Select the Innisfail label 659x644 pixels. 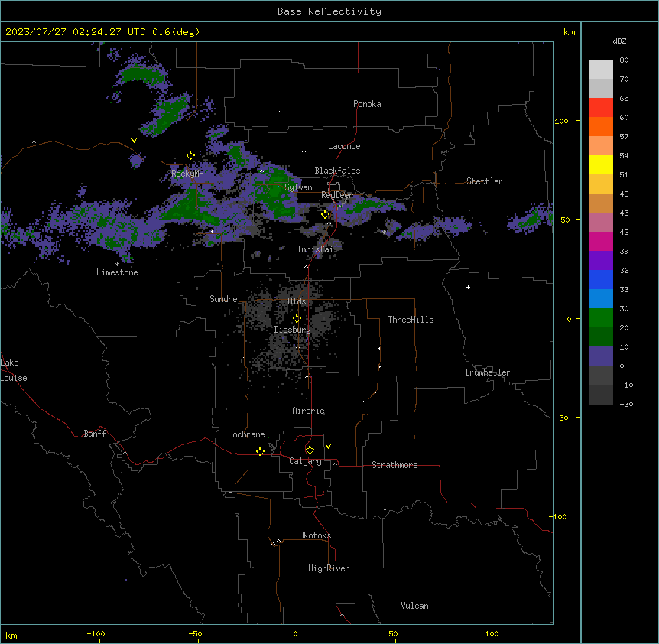click(317, 249)
